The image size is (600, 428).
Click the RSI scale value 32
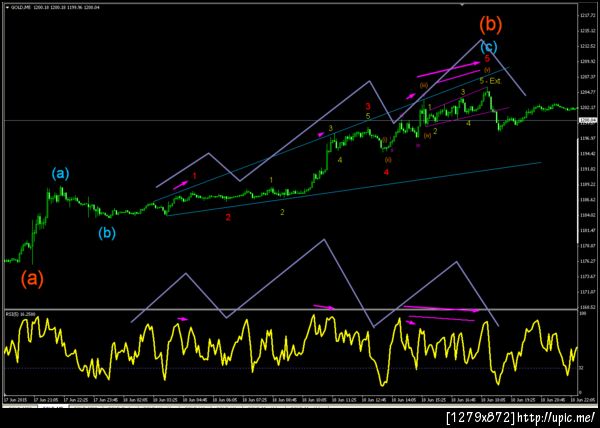point(581,368)
